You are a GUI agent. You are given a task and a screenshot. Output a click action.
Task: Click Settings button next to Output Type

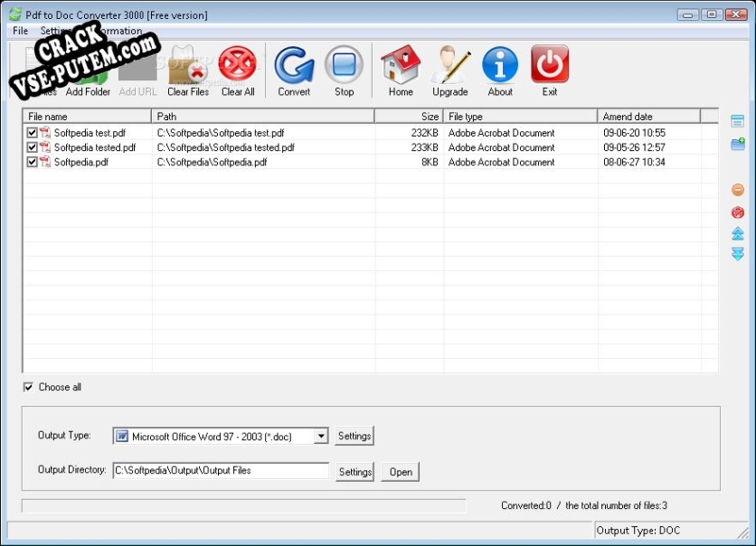[354, 436]
